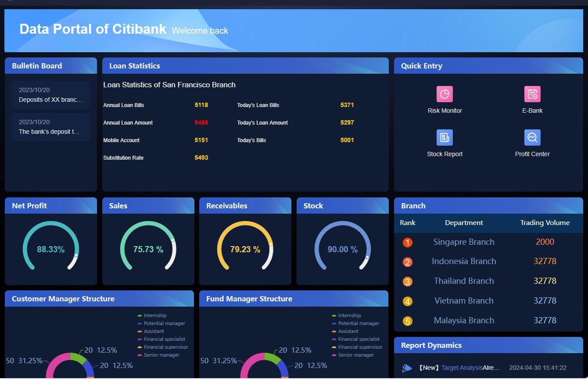Screen dimensions: 588x379
Task: Click the 'Welcome back' text in the banner
Action: pyautogui.click(x=200, y=31)
